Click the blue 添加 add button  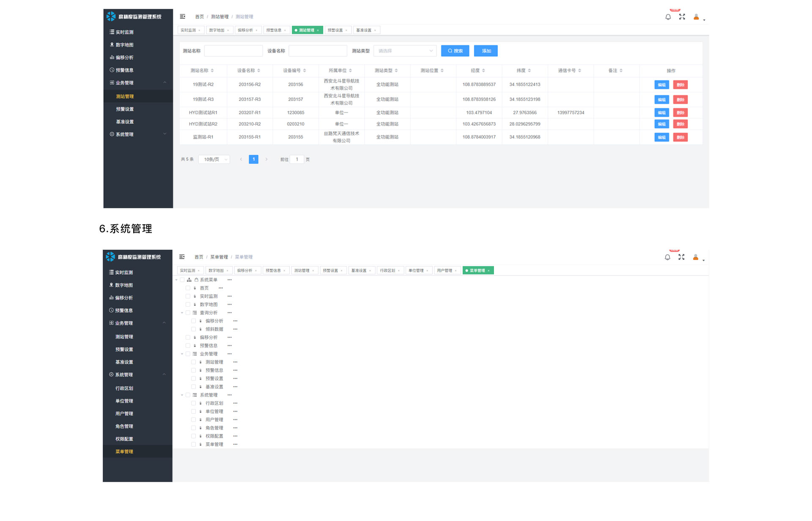click(x=486, y=51)
